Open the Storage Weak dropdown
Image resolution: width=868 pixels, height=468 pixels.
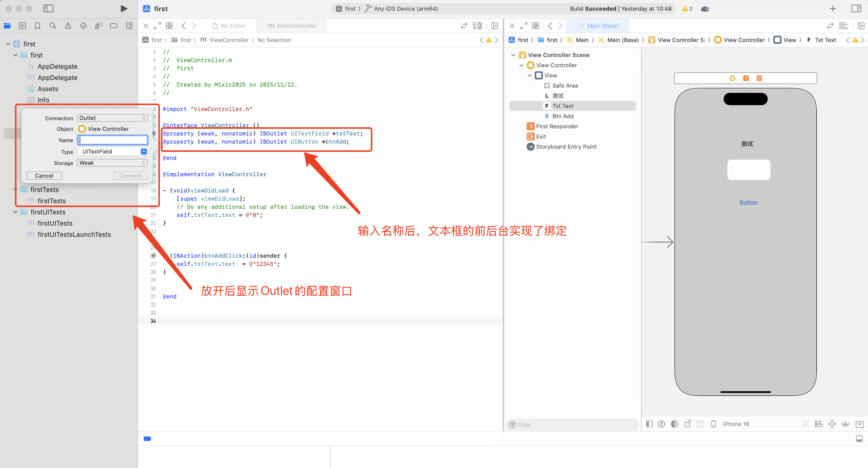112,163
